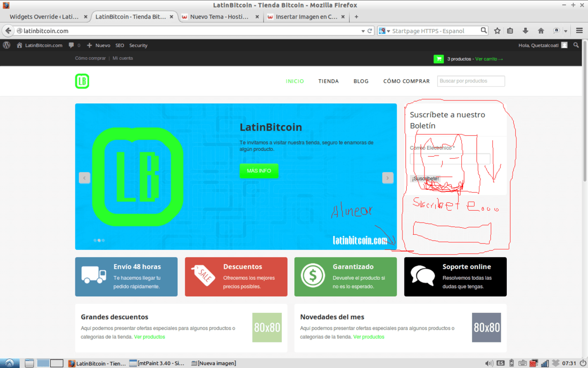Go back with Firefox back arrow
The image size is (588, 368).
click(8, 31)
